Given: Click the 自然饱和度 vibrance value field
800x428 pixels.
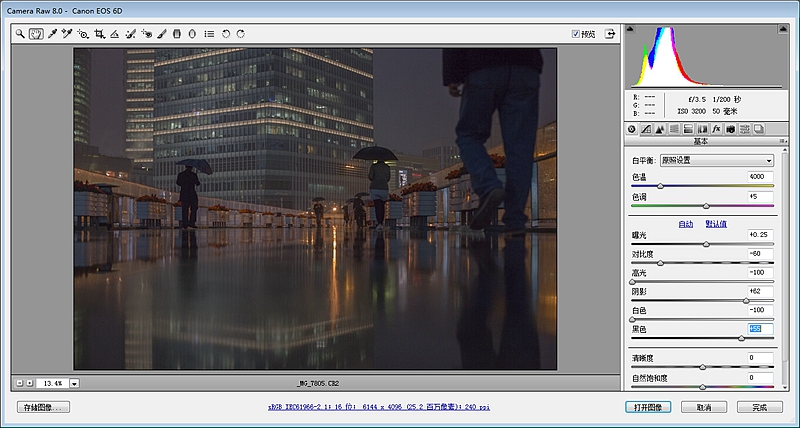Looking at the screenshot, I should pyautogui.click(x=760, y=378).
